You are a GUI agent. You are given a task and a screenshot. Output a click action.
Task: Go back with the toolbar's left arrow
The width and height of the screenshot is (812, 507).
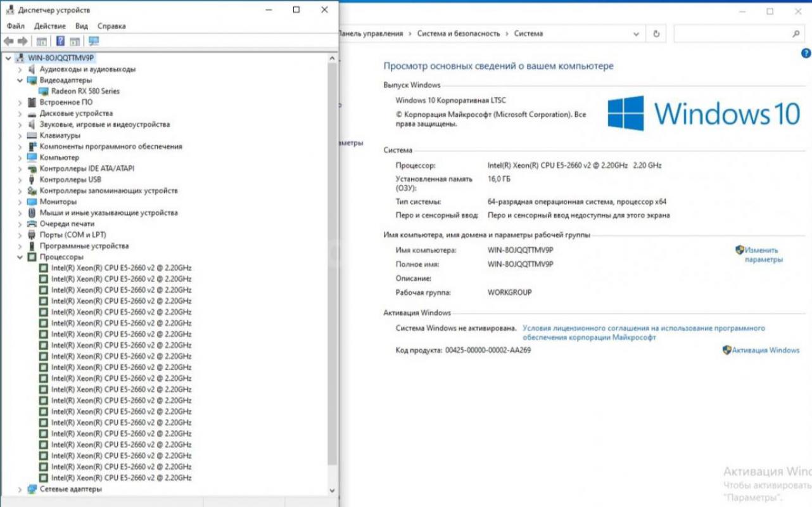pyautogui.click(x=8, y=41)
